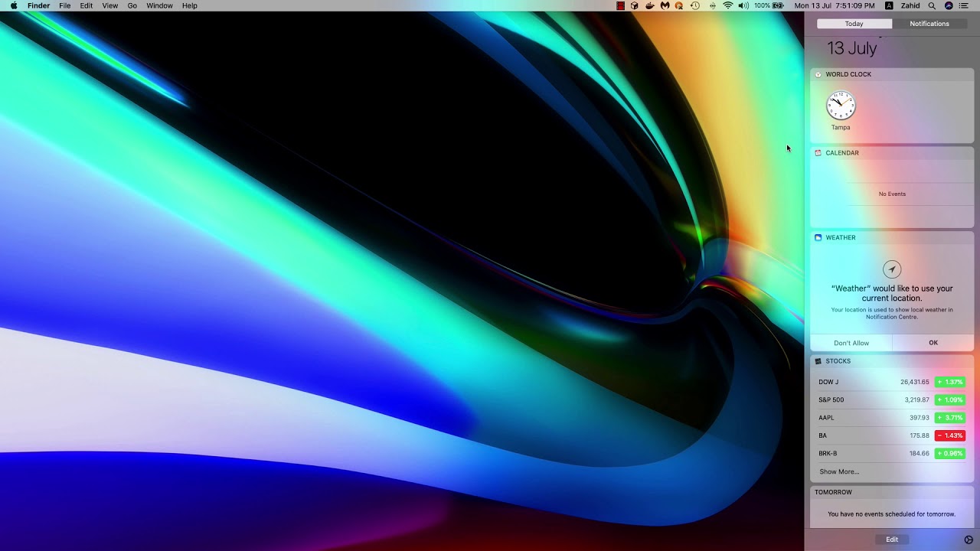Open the File menu
This screenshot has height=551, width=980.
tap(65, 5)
